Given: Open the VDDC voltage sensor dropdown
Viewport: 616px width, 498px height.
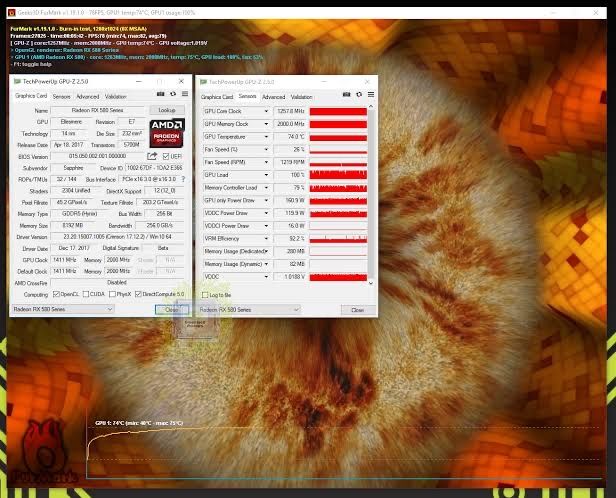Looking at the screenshot, I should pos(266,277).
